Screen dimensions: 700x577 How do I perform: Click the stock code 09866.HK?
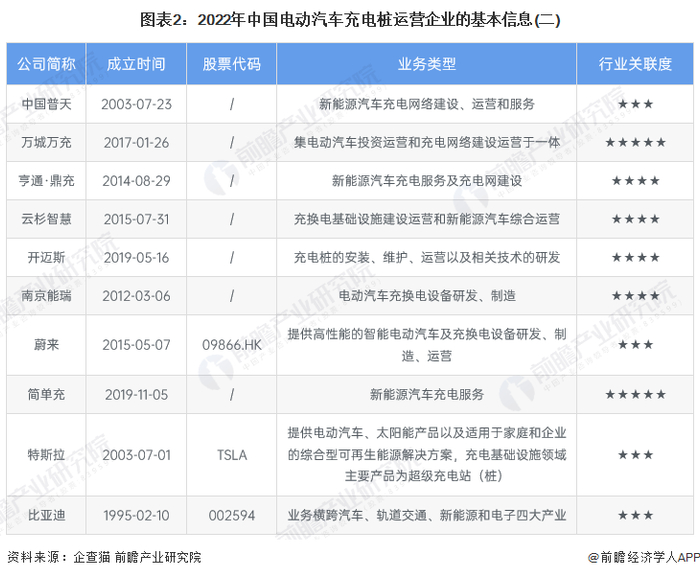pyautogui.click(x=231, y=345)
